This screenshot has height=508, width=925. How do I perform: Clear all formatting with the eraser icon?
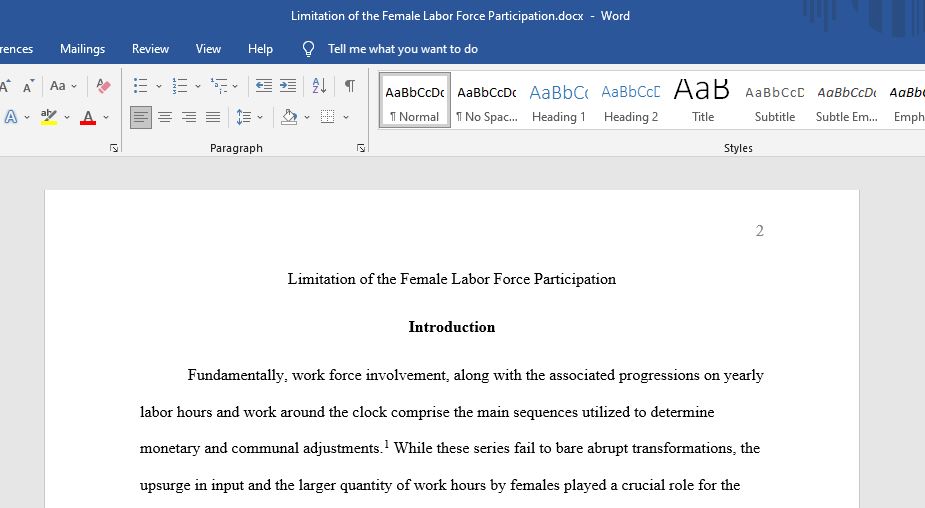click(103, 86)
